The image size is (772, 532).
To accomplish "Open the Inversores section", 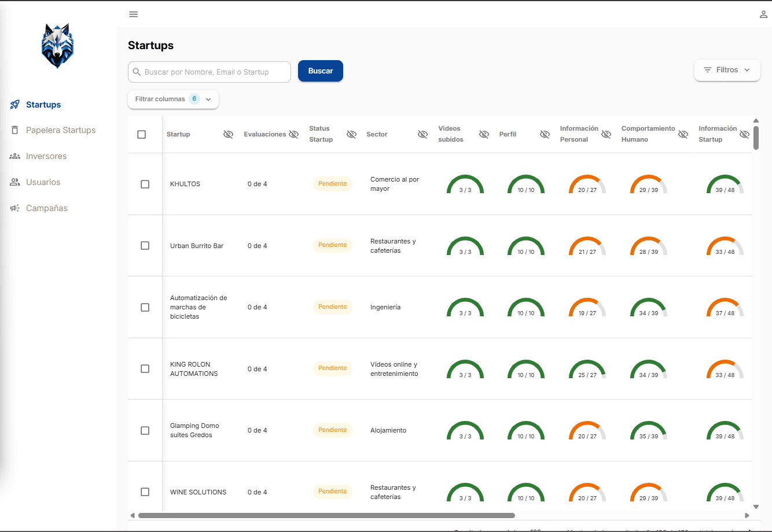I will tap(46, 156).
